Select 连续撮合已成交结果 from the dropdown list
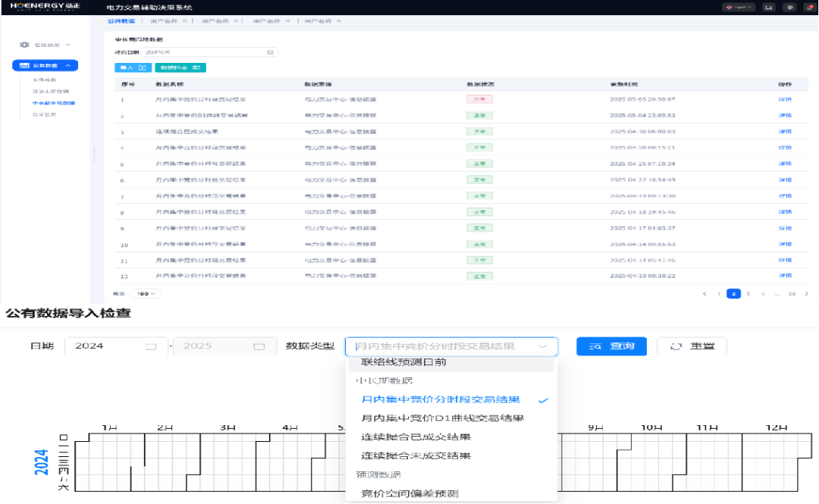819x504 pixels. coord(416,437)
